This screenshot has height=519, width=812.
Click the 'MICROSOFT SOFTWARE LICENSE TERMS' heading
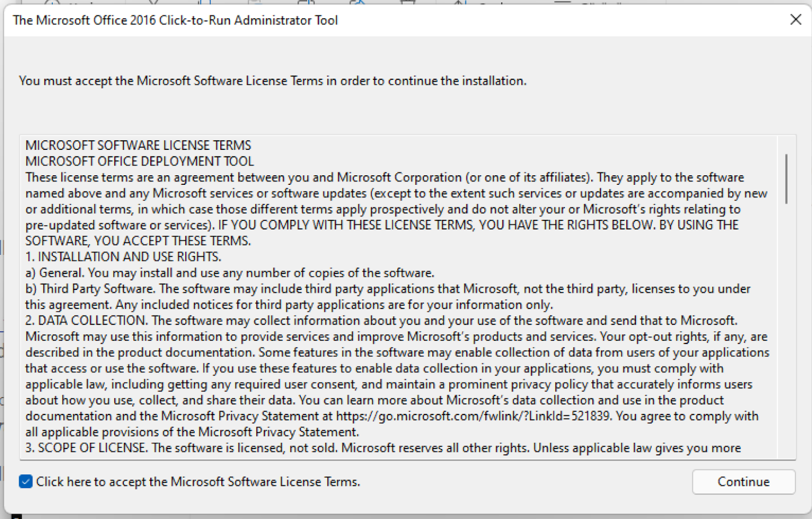[x=138, y=145]
